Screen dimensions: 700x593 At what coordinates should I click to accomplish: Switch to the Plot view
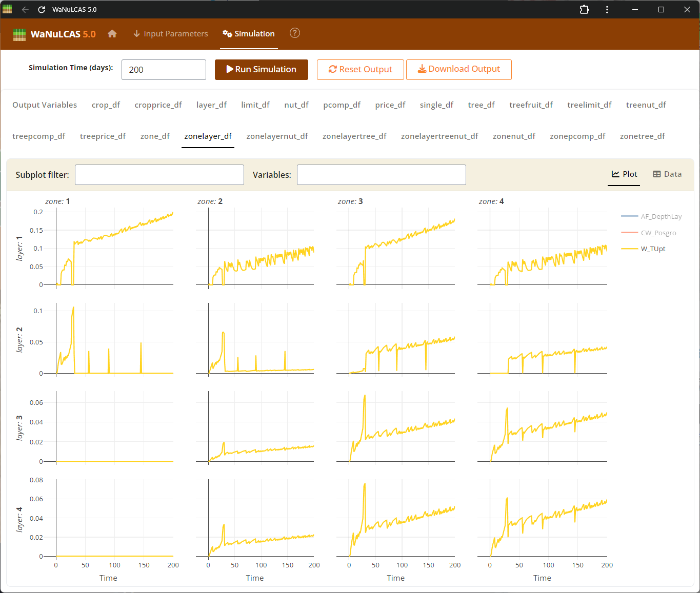(x=624, y=174)
